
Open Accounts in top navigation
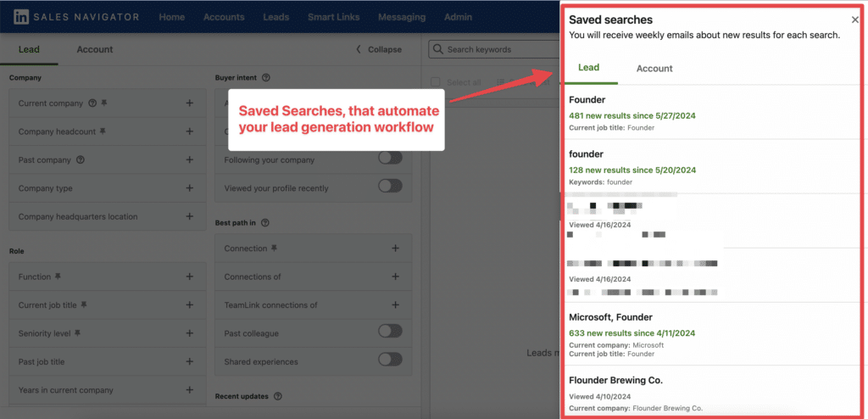(x=224, y=17)
